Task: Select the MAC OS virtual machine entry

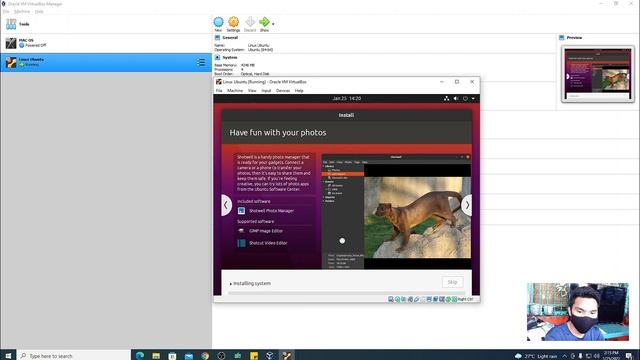Action: (x=106, y=43)
